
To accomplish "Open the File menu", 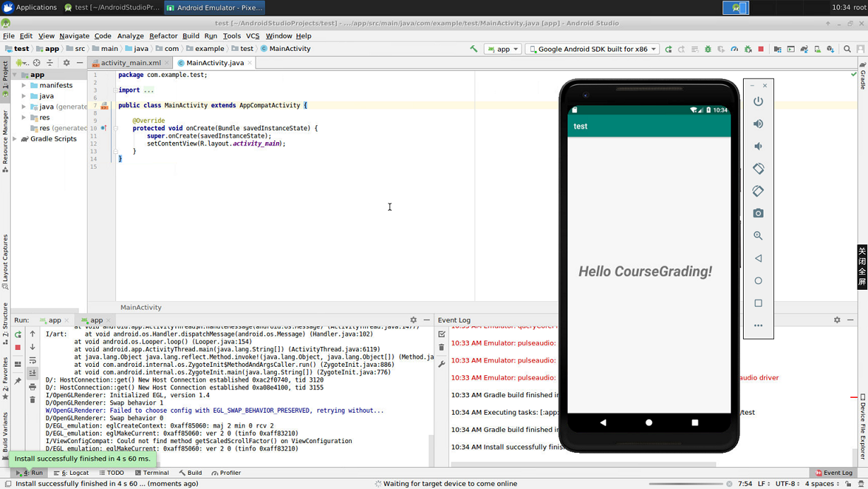I will 8,36.
